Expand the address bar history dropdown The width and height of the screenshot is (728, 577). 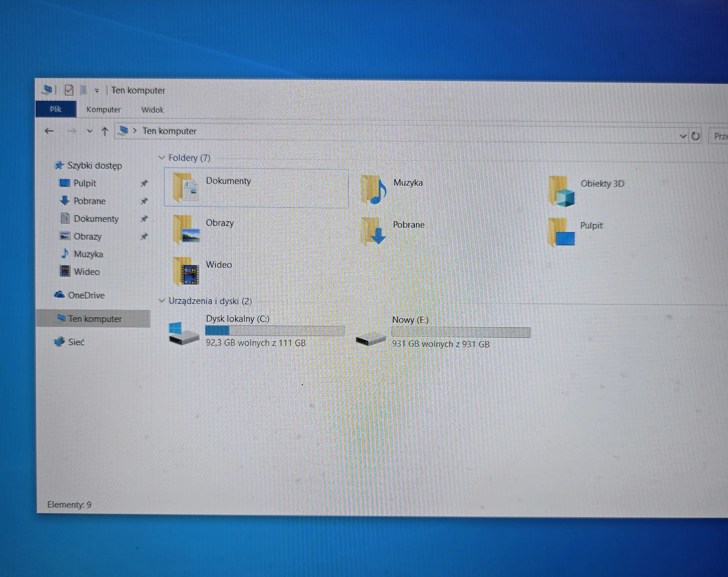[x=683, y=136]
